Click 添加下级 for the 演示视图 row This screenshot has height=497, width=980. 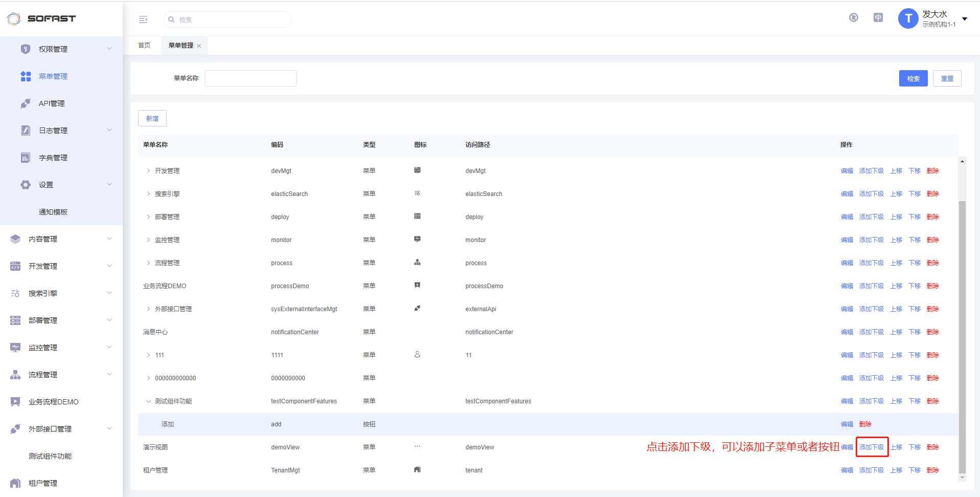click(x=872, y=447)
